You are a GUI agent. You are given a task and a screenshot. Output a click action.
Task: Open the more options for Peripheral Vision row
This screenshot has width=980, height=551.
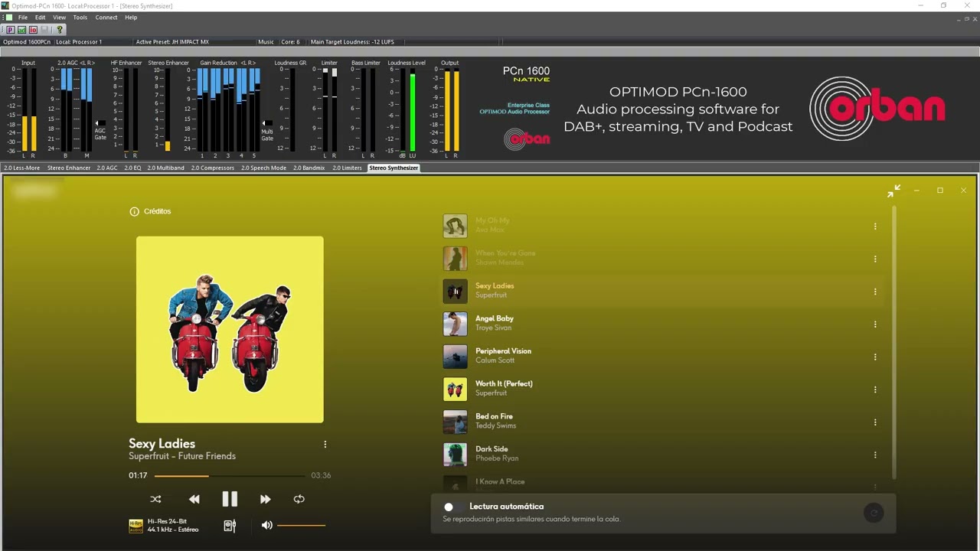(875, 357)
